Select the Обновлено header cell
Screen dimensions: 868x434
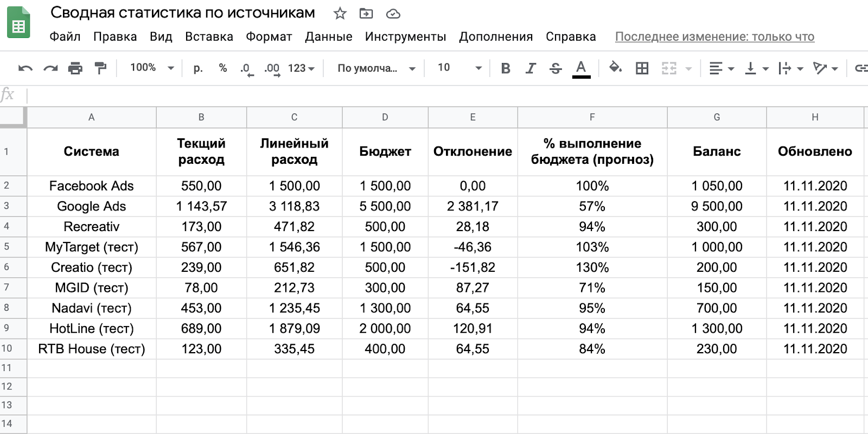coord(815,151)
